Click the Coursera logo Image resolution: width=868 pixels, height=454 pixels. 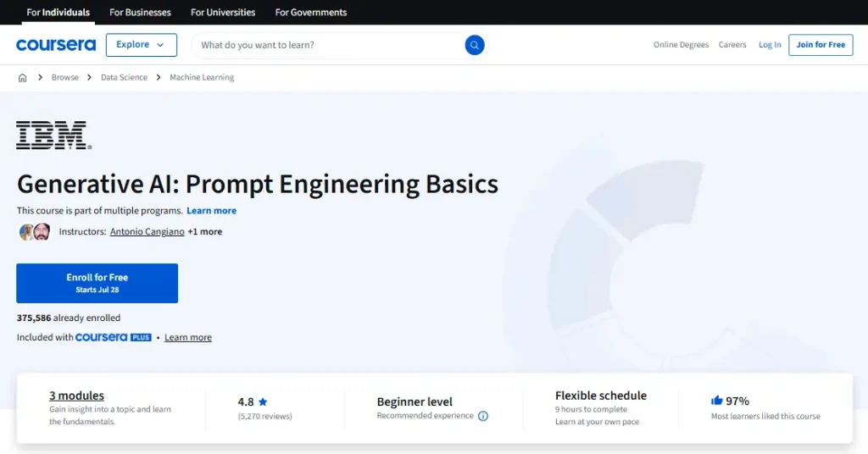(56, 45)
